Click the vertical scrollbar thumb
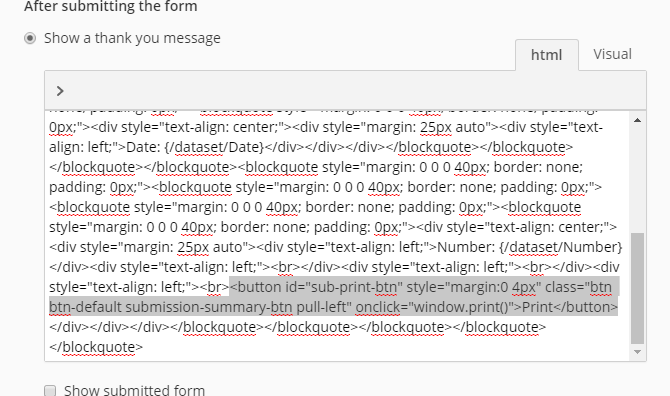Image resolution: width=670 pixels, height=396 pixels. (x=637, y=288)
